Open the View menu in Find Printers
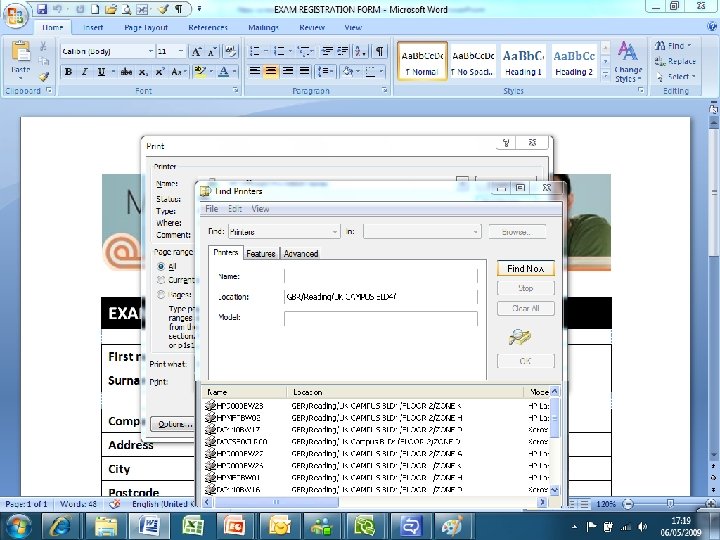 pos(260,209)
